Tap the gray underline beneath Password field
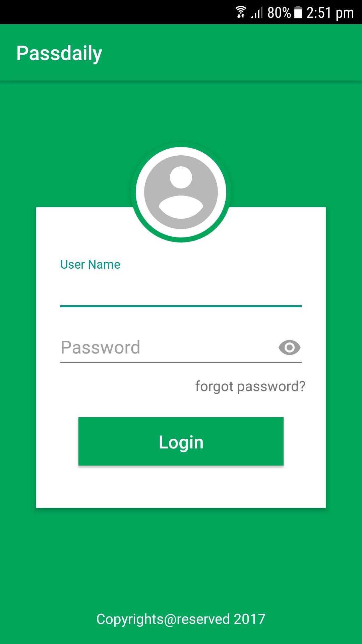Image resolution: width=362 pixels, height=644 pixels. 181,362
